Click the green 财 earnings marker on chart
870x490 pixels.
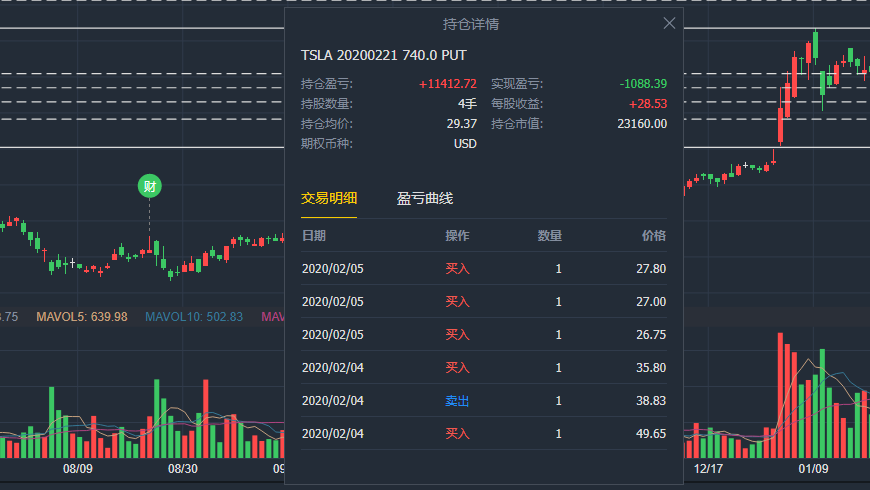[x=150, y=186]
